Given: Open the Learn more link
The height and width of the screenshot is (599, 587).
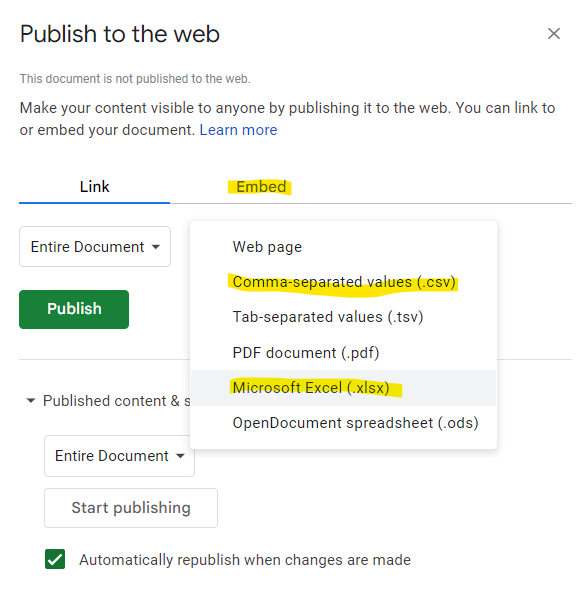Looking at the screenshot, I should tap(238, 130).
